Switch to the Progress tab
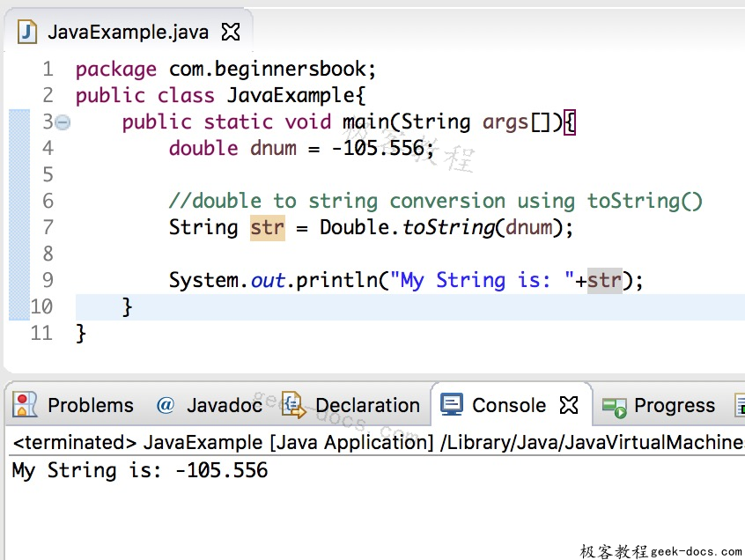Screen dimensions: 745x560 (676, 405)
